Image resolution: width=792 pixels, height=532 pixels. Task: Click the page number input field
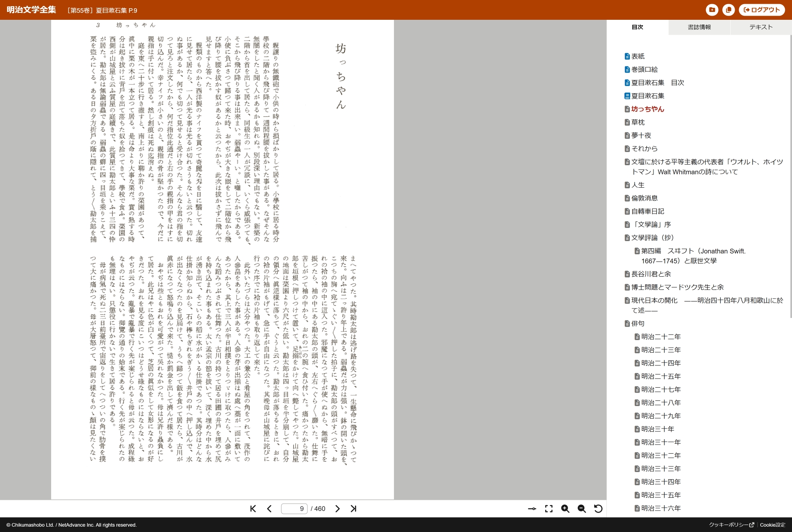coord(294,508)
